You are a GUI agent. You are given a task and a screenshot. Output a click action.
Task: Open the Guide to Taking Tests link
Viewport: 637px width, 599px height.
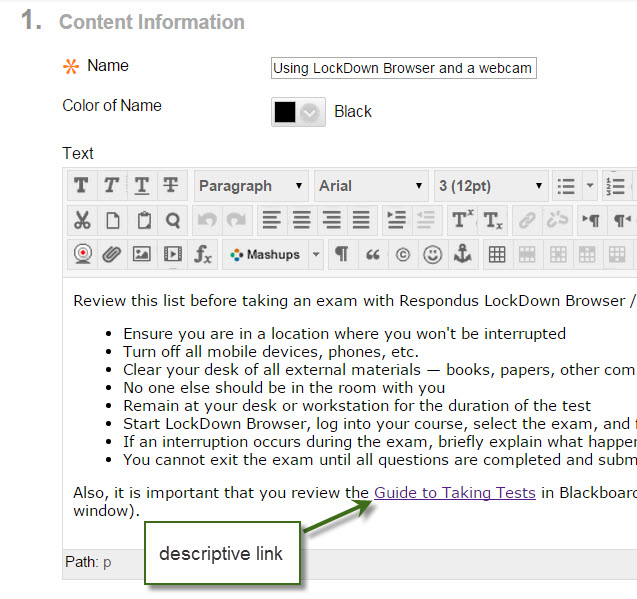(455, 493)
